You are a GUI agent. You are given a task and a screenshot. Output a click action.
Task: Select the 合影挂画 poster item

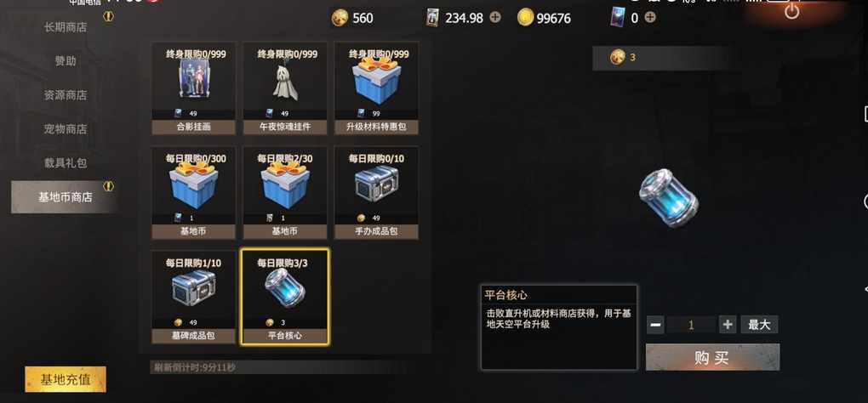coord(194,88)
